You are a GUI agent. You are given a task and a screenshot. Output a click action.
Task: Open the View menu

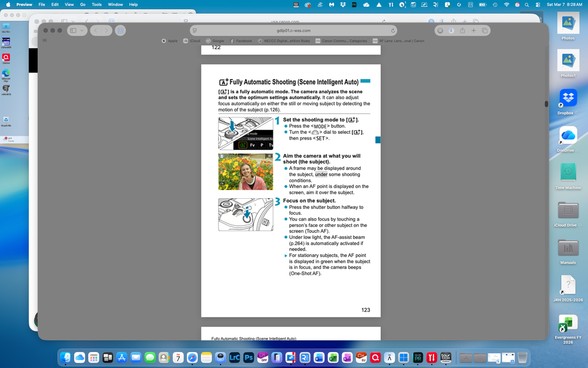[70, 5]
